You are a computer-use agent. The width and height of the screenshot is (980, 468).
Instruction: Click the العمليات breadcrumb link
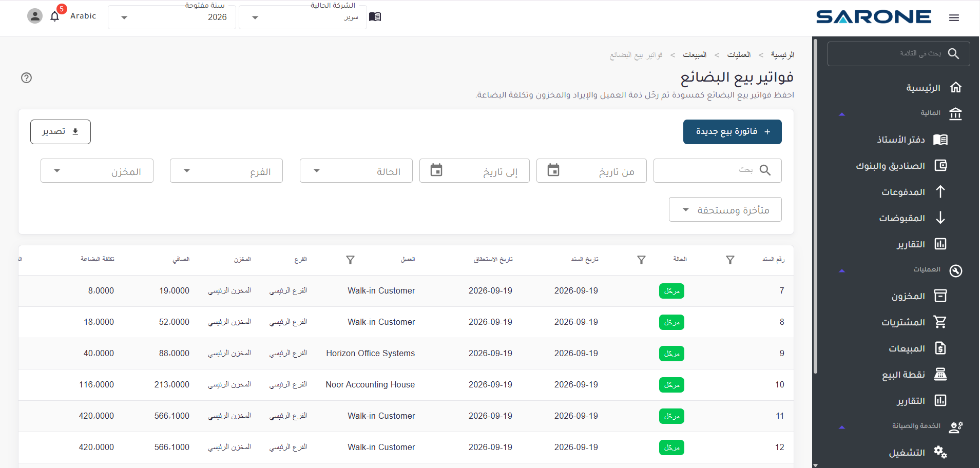point(739,55)
